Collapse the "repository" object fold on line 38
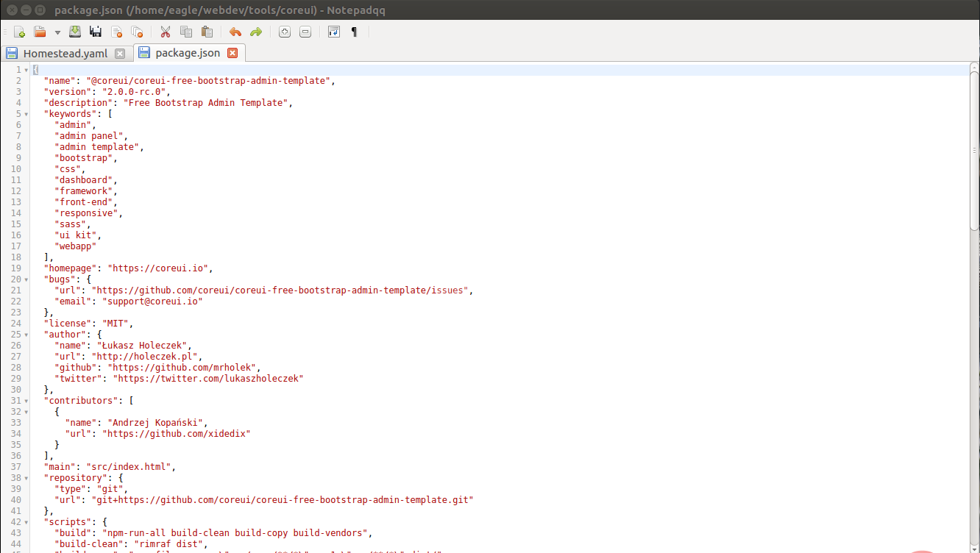The width and height of the screenshot is (980, 553). point(26,478)
